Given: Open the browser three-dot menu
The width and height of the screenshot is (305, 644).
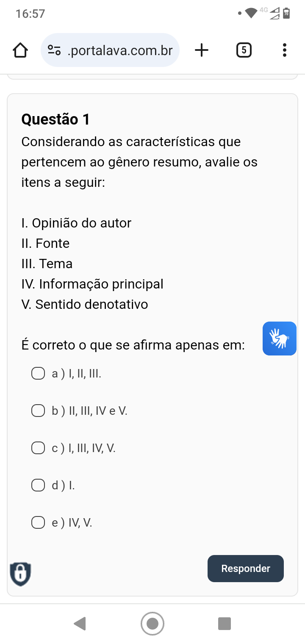Looking at the screenshot, I should (284, 50).
